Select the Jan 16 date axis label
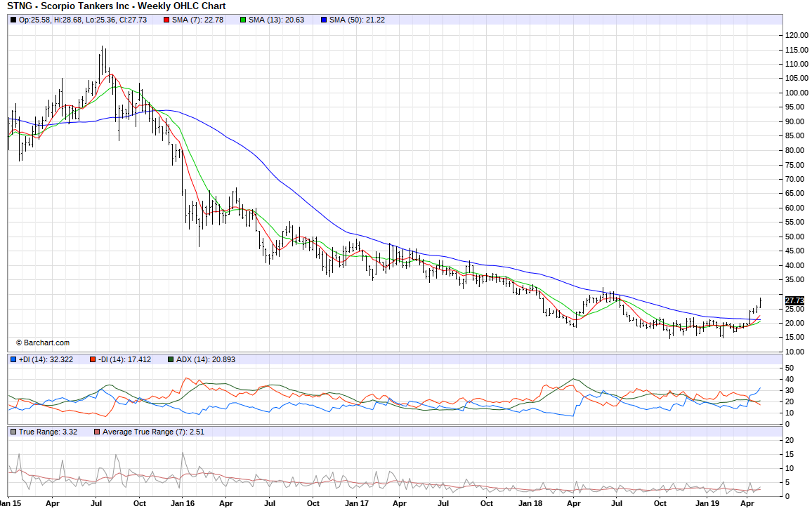This screenshot has width=812, height=525. click(182, 503)
